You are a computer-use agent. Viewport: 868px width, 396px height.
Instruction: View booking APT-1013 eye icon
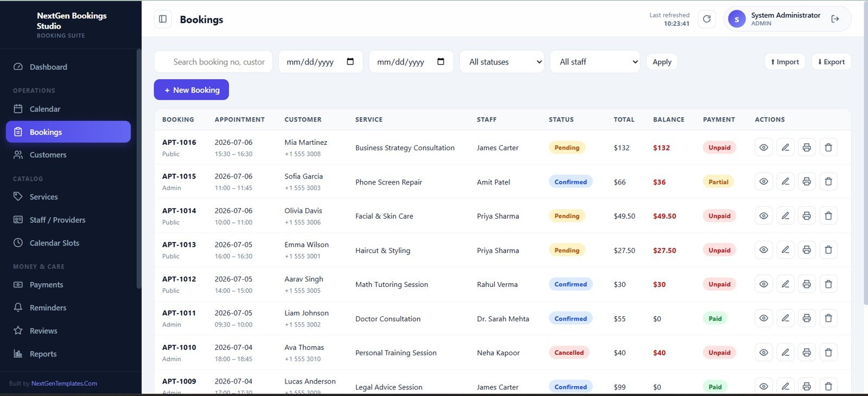[763, 250]
